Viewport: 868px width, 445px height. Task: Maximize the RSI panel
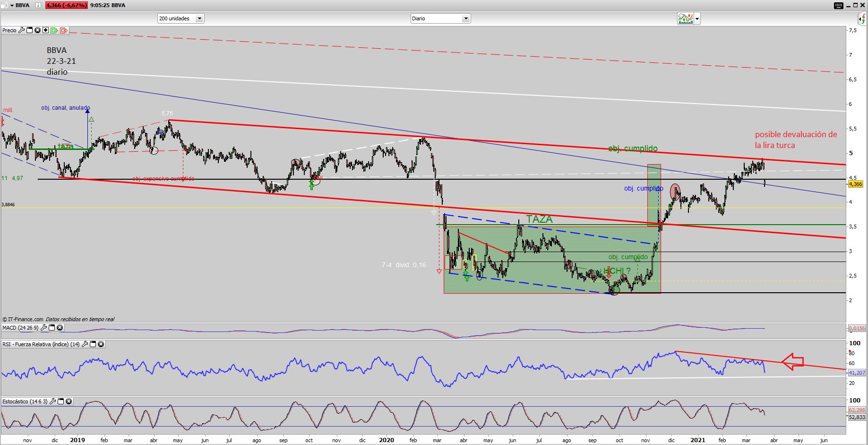click(x=93, y=344)
